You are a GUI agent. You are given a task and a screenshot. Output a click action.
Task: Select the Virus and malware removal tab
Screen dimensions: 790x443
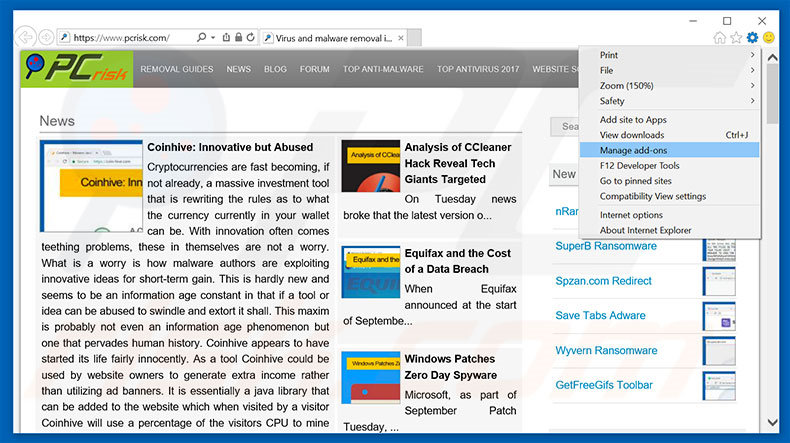pos(334,38)
